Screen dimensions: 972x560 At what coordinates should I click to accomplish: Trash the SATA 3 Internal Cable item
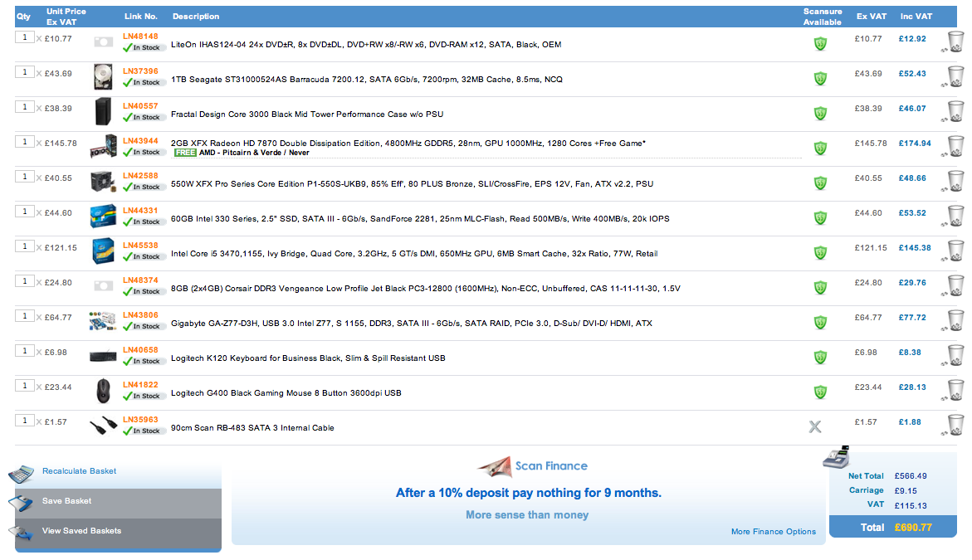click(x=955, y=425)
